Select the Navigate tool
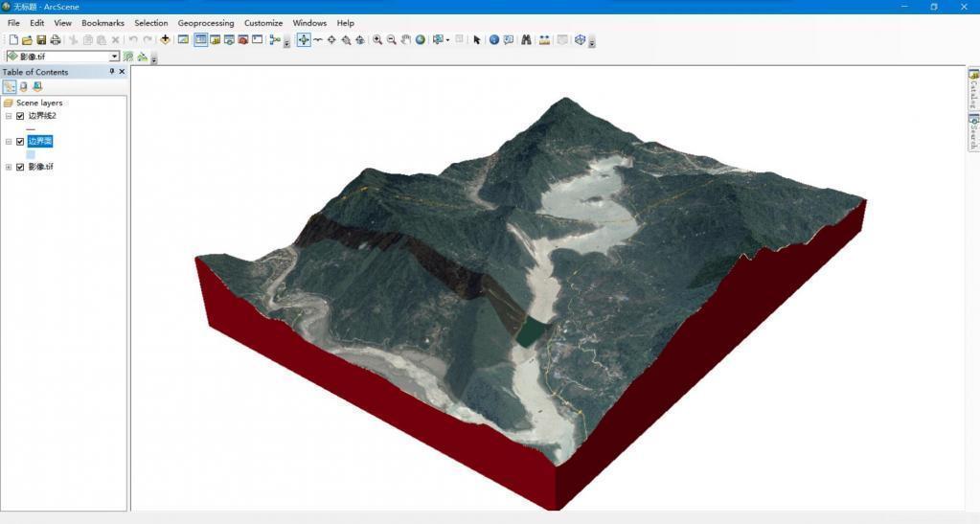Image resolution: width=980 pixels, height=524 pixels. tap(303, 40)
